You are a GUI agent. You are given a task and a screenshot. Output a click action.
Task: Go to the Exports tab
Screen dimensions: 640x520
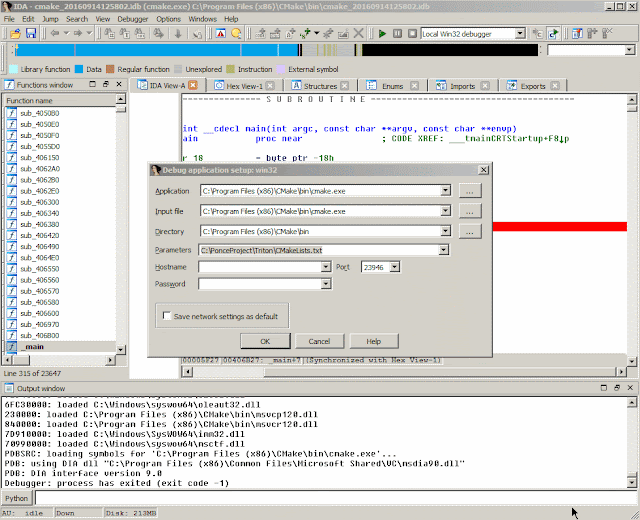point(533,86)
